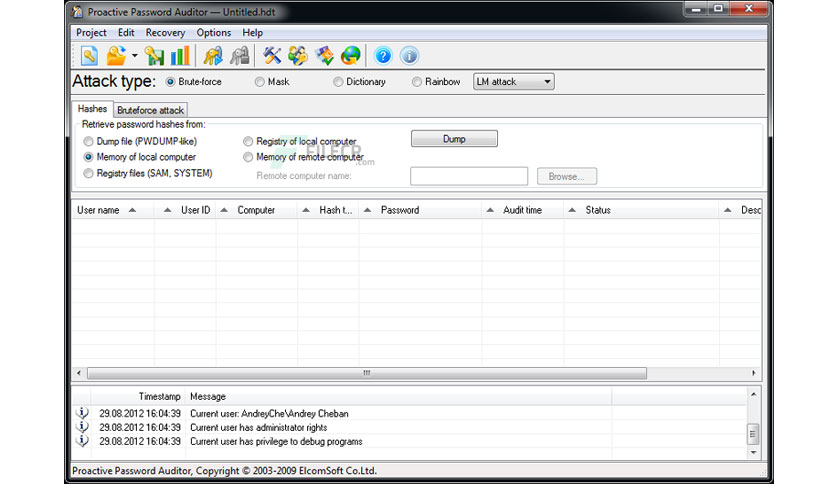Open the Project menu
836x484 pixels.
click(91, 33)
